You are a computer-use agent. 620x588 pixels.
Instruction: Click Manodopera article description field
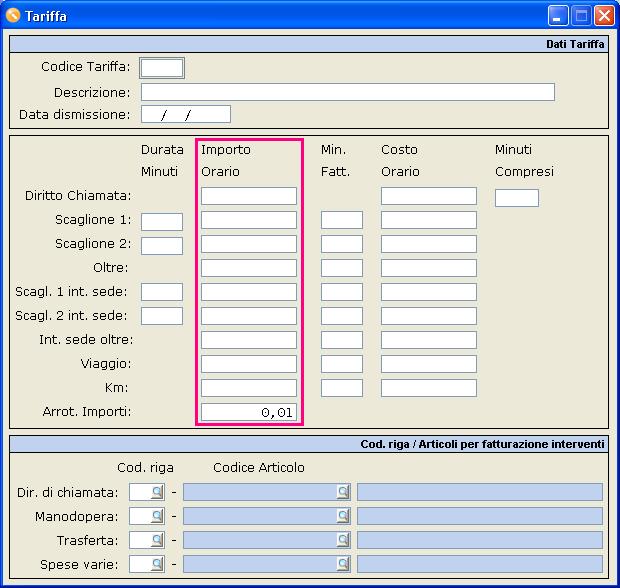[480, 516]
